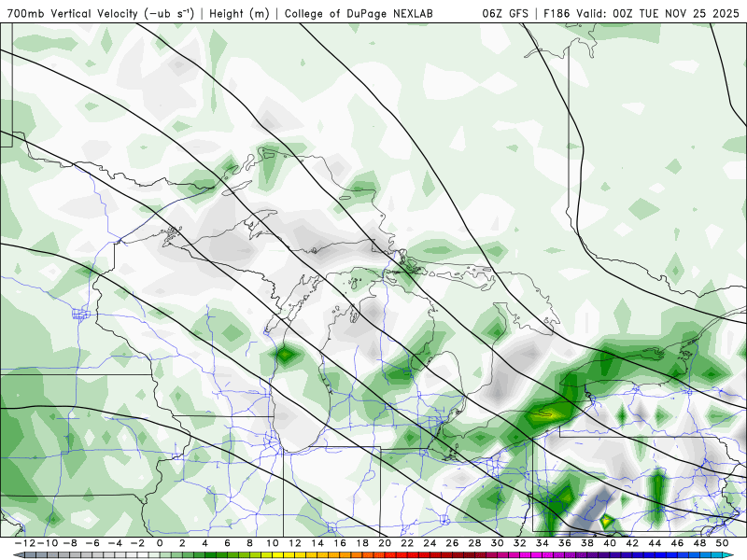Click the "F186" forecast hour text
The height and width of the screenshot is (560, 747).
point(557,14)
